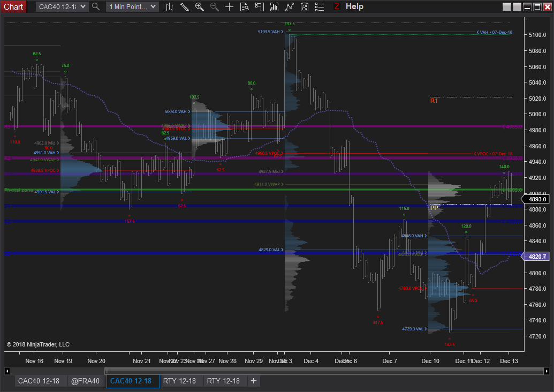This screenshot has height=392, width=554.
Task: Open chart Properties list icon
Action: click(320, 7)
